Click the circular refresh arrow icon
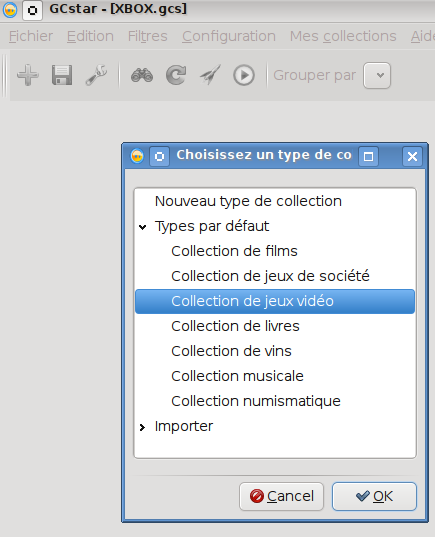The width and height of the screenshot is (435, 537). 176,75
